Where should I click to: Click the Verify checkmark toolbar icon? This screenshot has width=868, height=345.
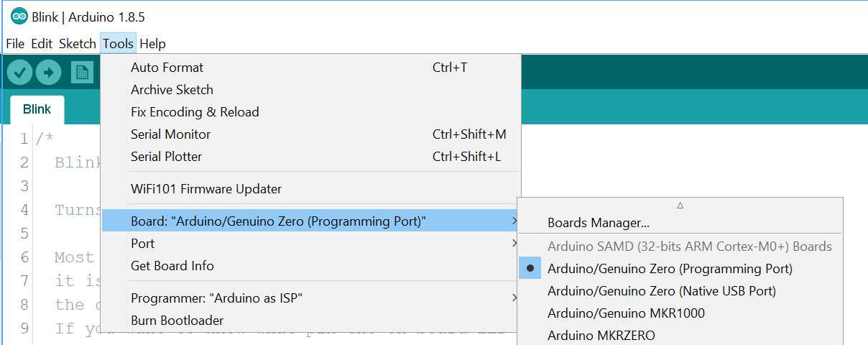(x=19, y=72)
